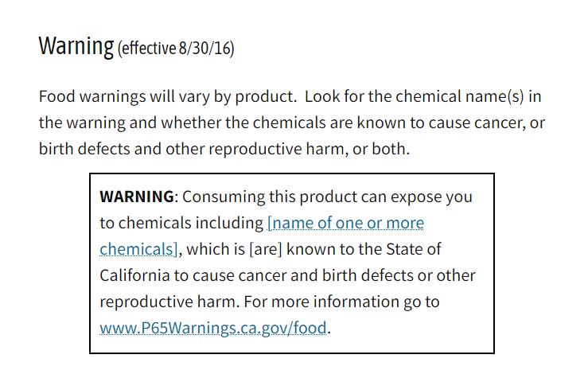
Task: Click the word "California" in the warning box
Action: (x=134, y=275)
